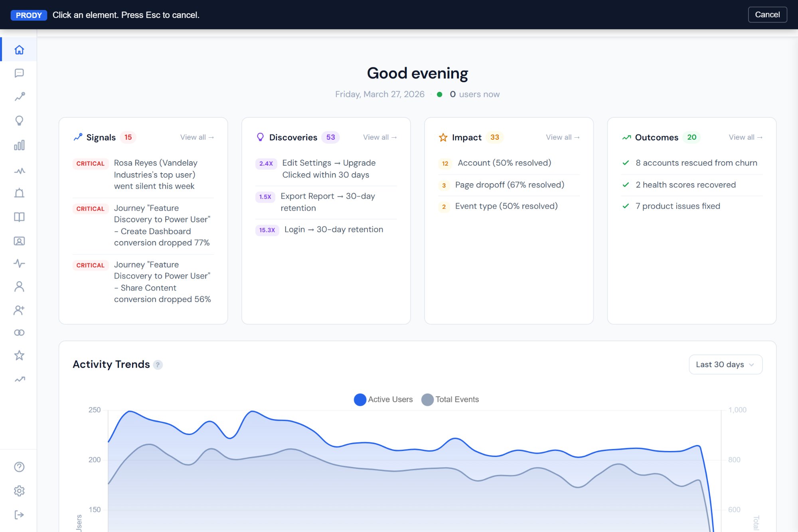This screenshot has height=532, width=798.
Task: Click the PRODY badge in top bar
Action: [x=29, y=15]
